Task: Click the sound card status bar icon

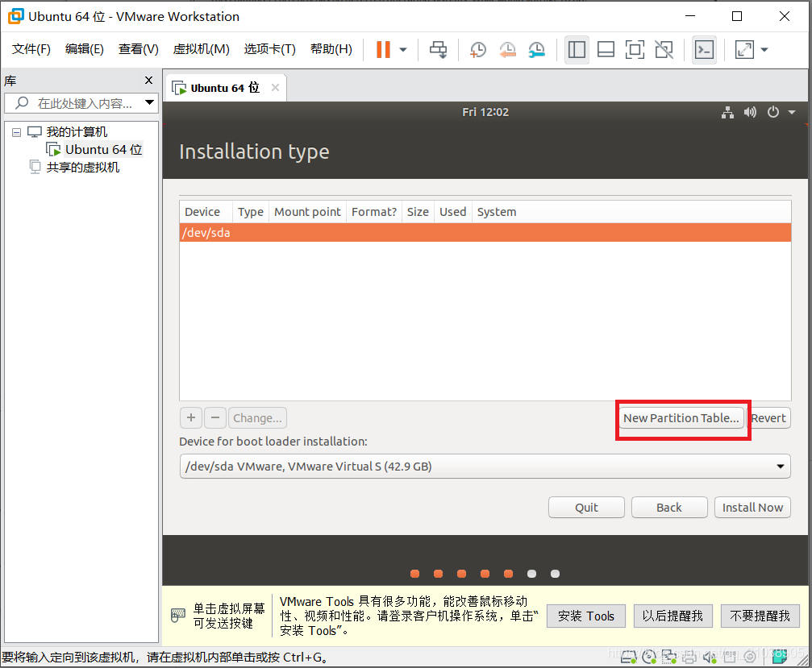Action: (709, 657)
